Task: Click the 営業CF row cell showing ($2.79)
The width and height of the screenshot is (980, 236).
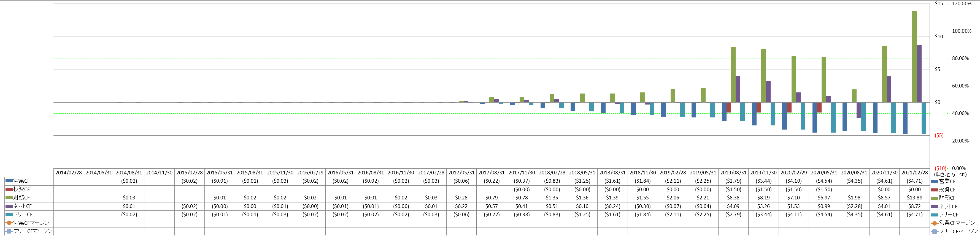Action: [x=733, y=181]
